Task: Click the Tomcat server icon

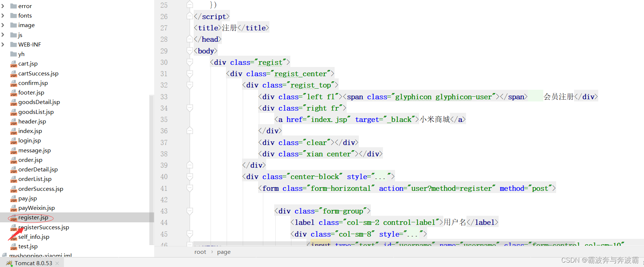Action: click(9, 263)
